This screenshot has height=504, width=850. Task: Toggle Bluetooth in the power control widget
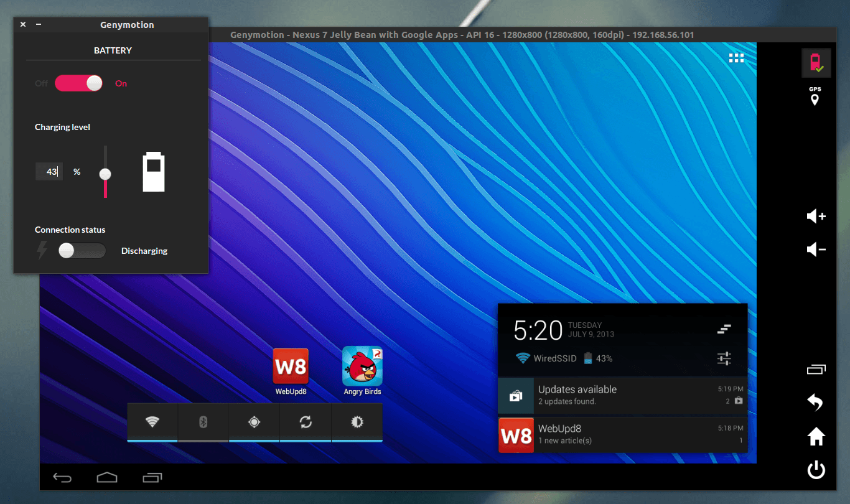203,422
